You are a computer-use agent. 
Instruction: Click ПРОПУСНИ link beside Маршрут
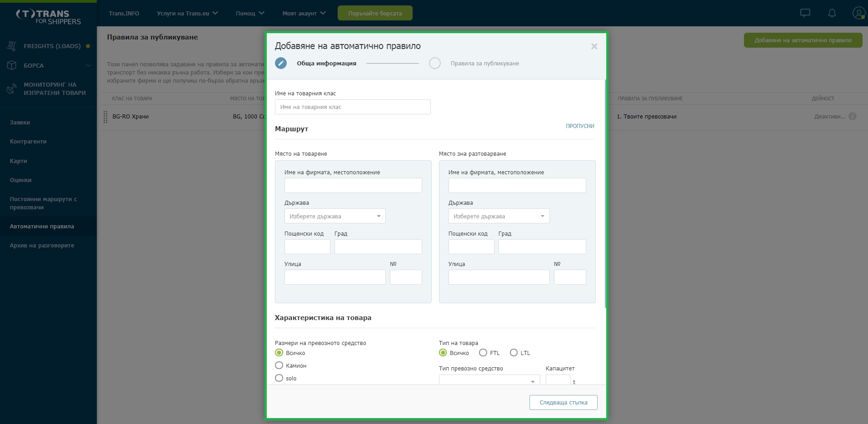coord(580,126)
